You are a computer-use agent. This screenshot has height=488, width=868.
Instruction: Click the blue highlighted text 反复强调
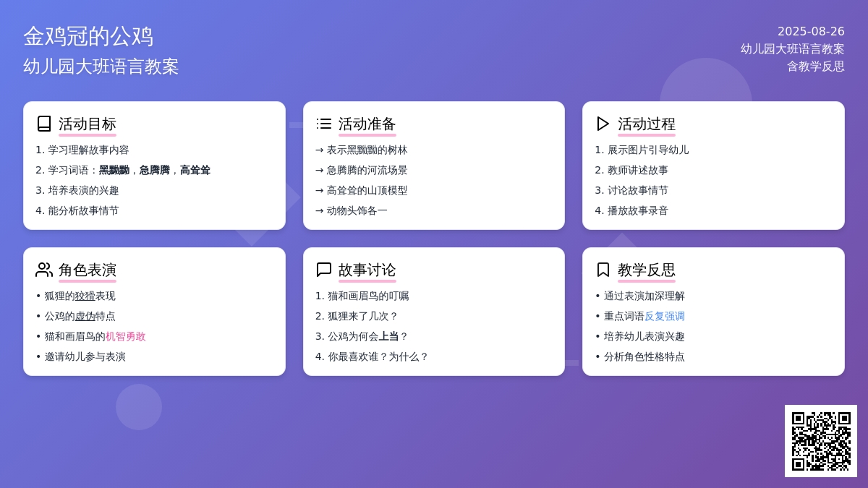click(x=665, y=316)
